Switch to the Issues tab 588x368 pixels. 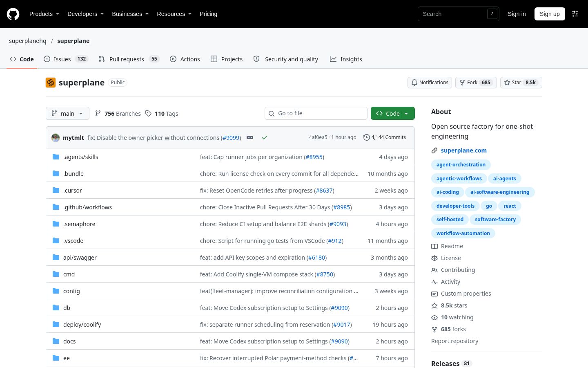point(66,59)
